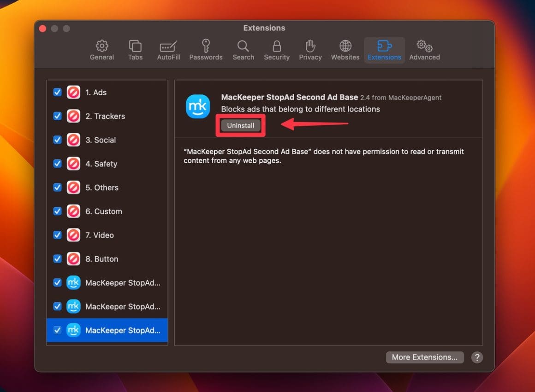Disable the 8. Button extension
Screen dimensions: 535x392
coord(57,259)
